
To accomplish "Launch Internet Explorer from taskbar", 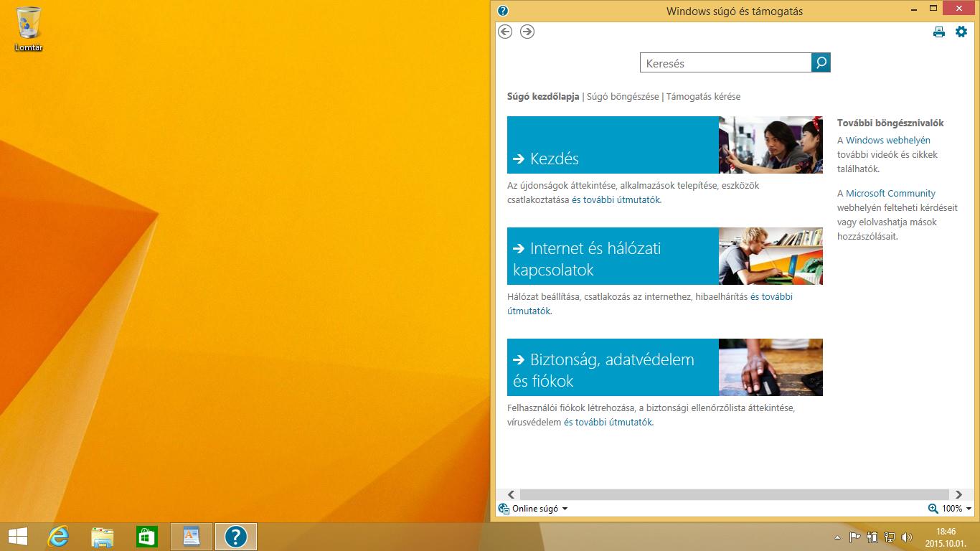I will 58,536.
